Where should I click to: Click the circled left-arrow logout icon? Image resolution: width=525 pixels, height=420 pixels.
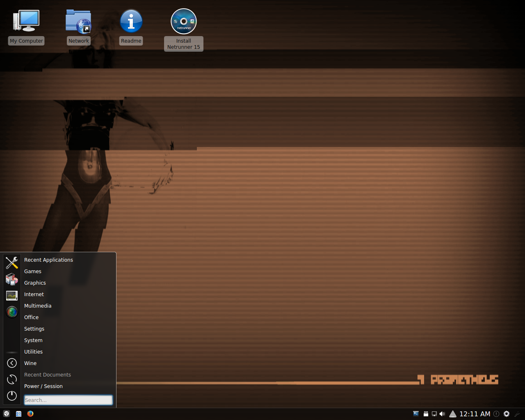point(12,363)
